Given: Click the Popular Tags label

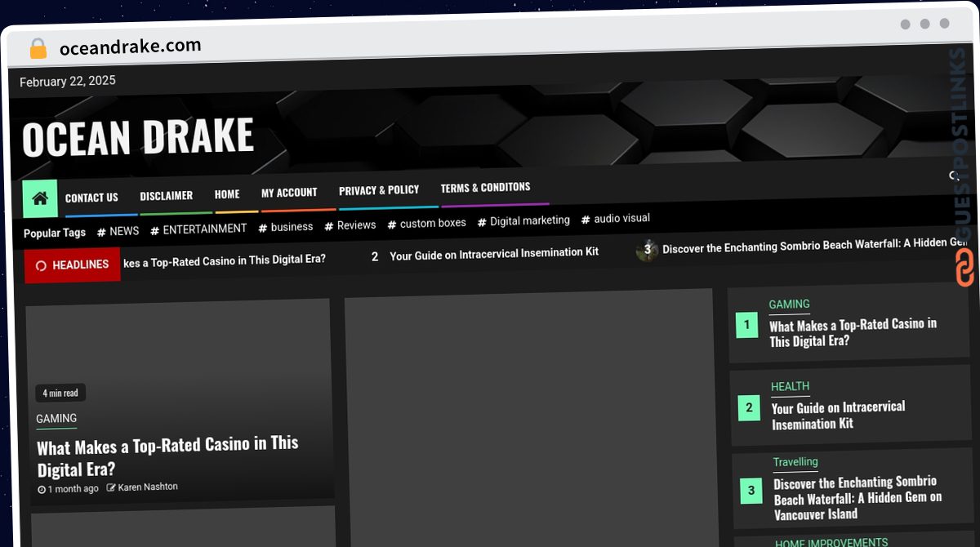Looking at the screenshot, I should [55, 233].
